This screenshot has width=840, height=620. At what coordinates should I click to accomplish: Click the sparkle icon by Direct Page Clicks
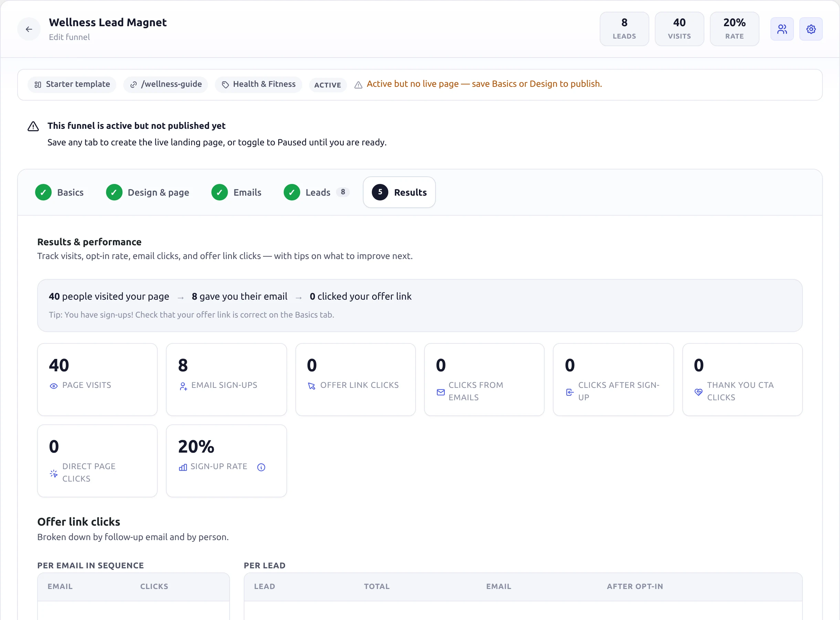point(54,473)
